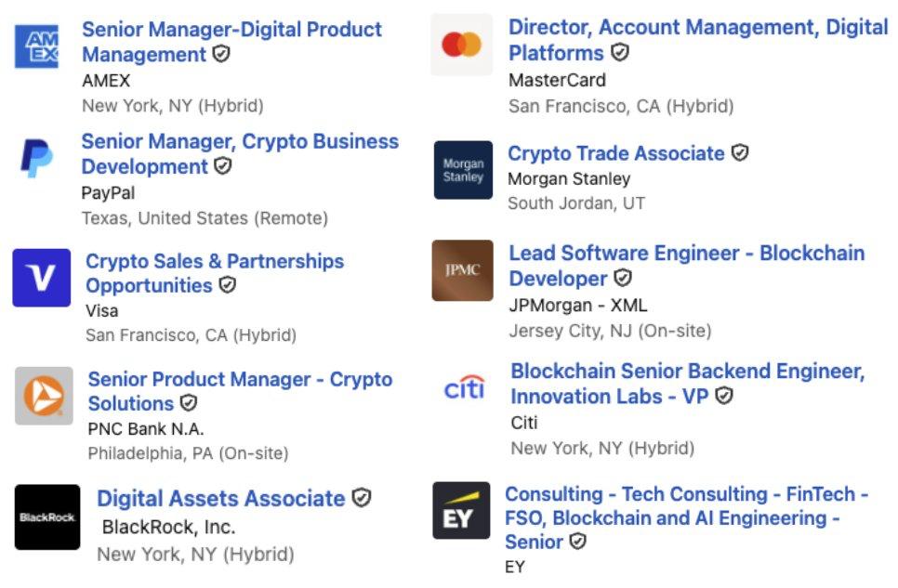Click the PayPal logo icon
This screenshot has height=588, width=898.
click(37, 157)
